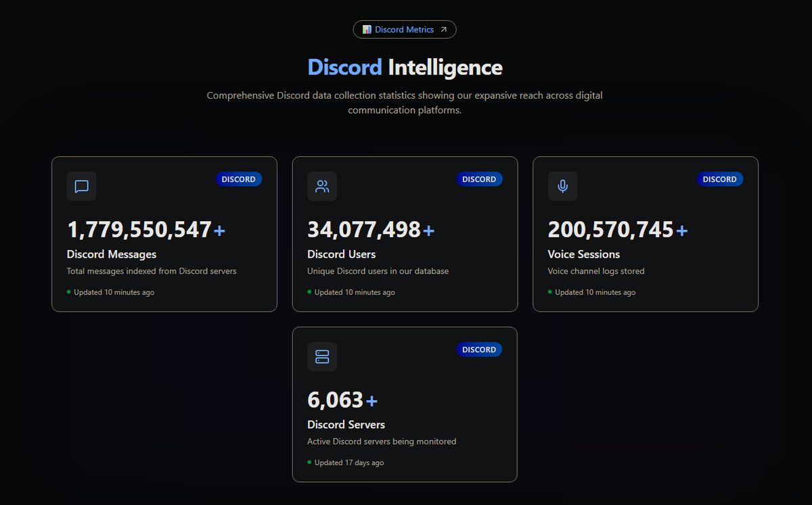Click 'Updated 10 minutes ago' in Voice Sessions card
Screen dimensions: 812x505
point(595,292)
